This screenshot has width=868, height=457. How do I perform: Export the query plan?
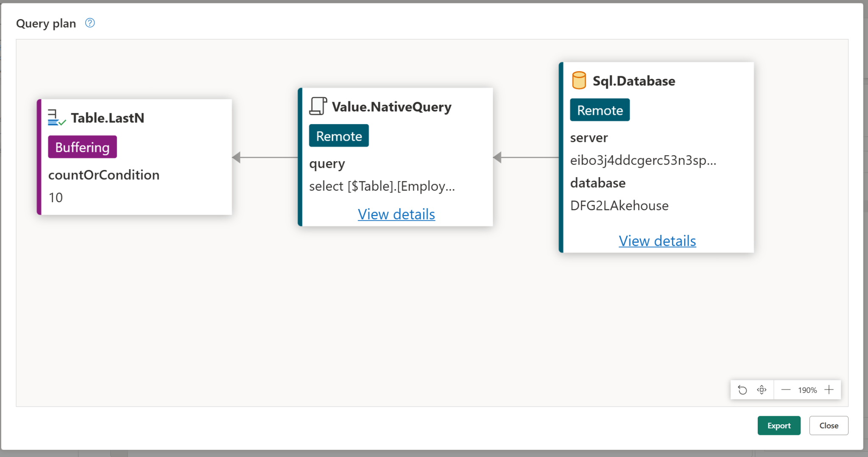(779, 426)
